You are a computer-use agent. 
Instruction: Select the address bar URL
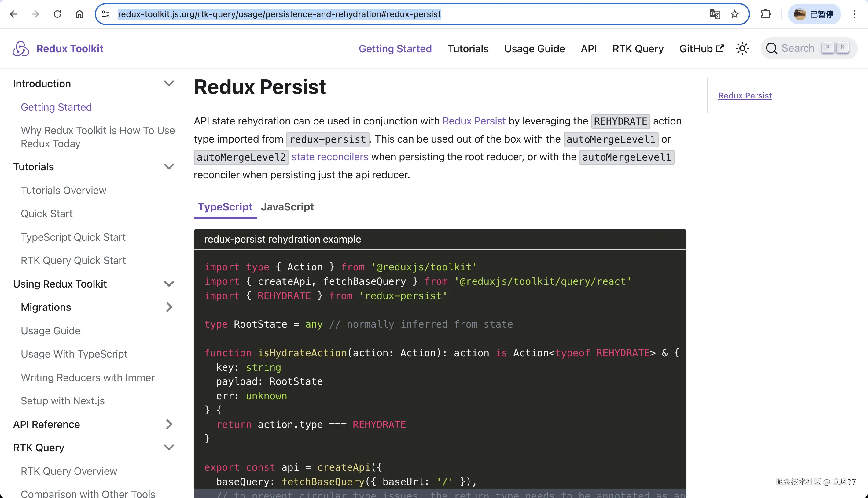click(279, 14)
